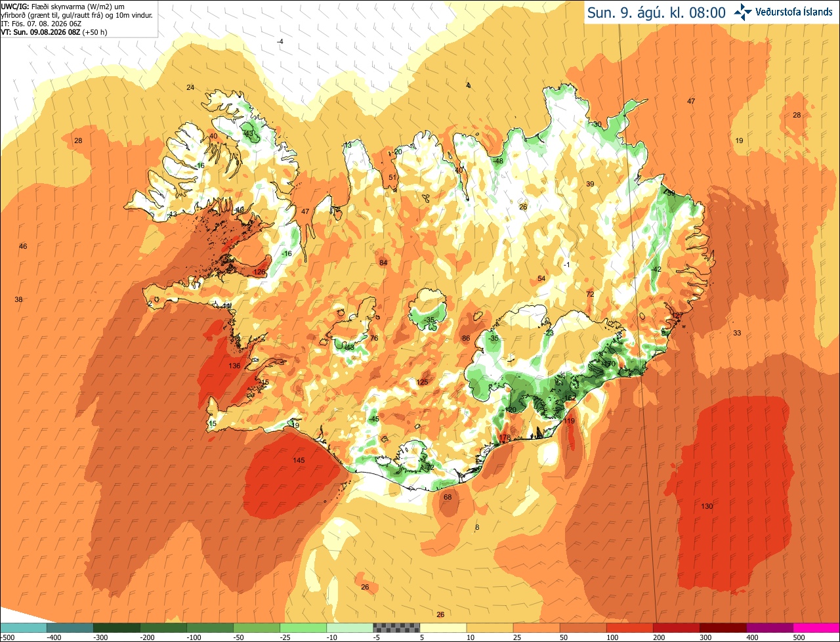Image resolution: width=840 pixels, height=642 pixels.
Task: Pick the purple swatch between 400 and 500
Action: [769, 628]
